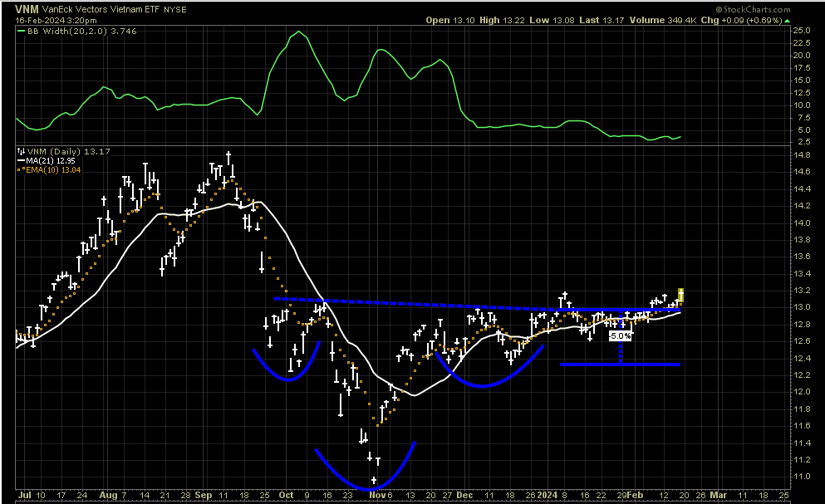Click the OHLC bar icon beside VNM (Daily)
This screenshot has width=825, height=504.
tap(21, 151)
